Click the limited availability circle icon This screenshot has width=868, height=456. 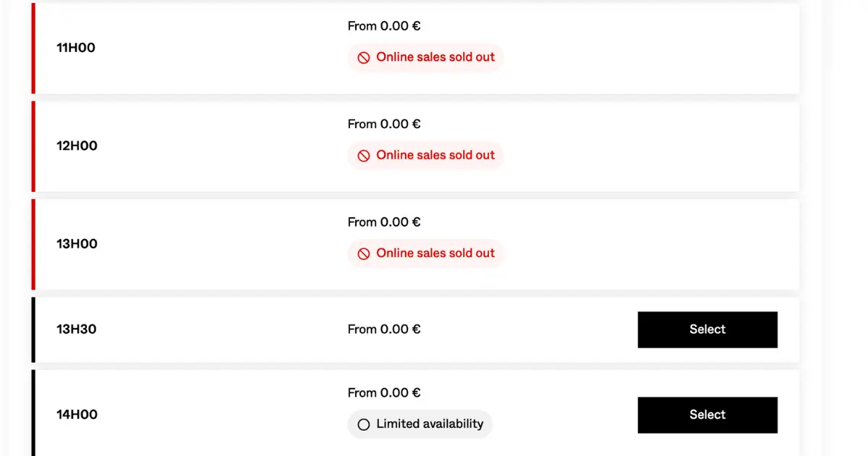pos(364,424)
